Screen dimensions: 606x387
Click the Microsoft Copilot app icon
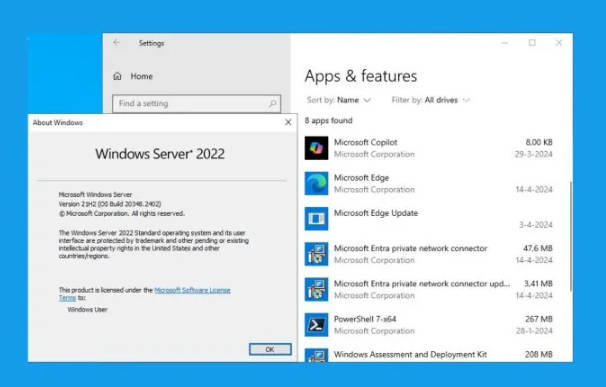(x=316, y=148)
